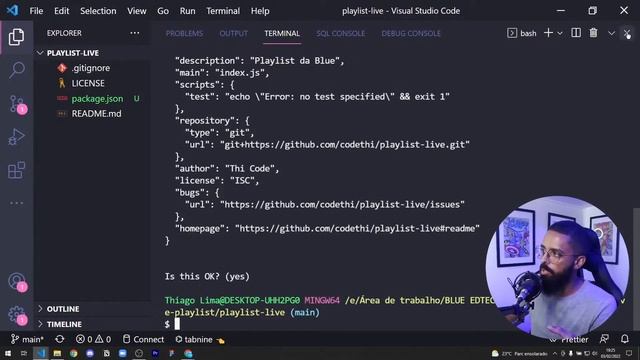640x360 pixels.
Task: Show additional activity bar views ellipsis
Action: [16, 203]
